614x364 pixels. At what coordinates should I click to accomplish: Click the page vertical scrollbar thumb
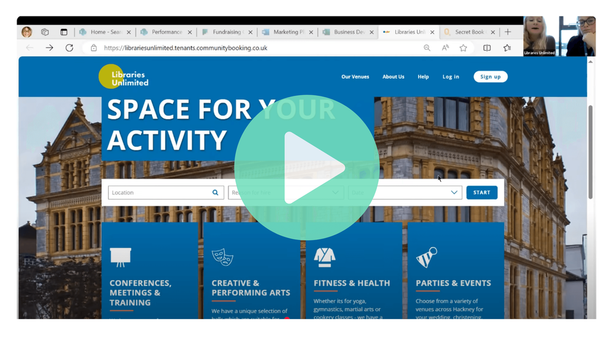point(591,150)
